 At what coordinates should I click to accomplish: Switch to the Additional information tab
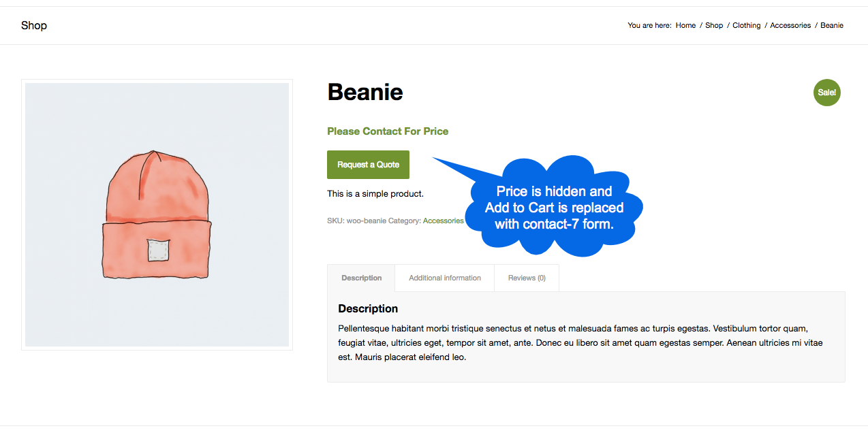click(445, 278)
